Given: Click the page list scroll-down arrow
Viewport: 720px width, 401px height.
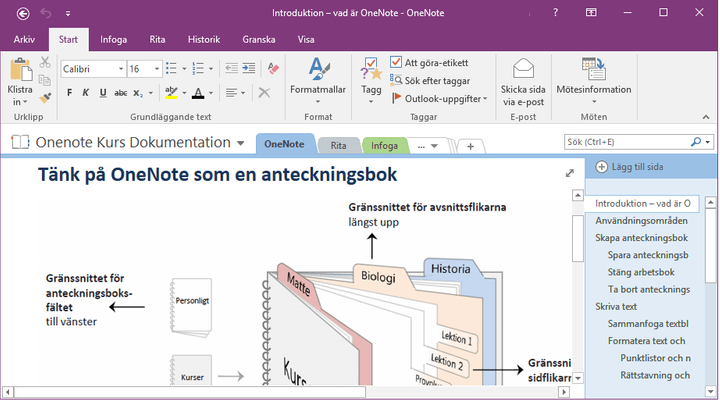Looking at the screenshot, I should click(711, 391).
